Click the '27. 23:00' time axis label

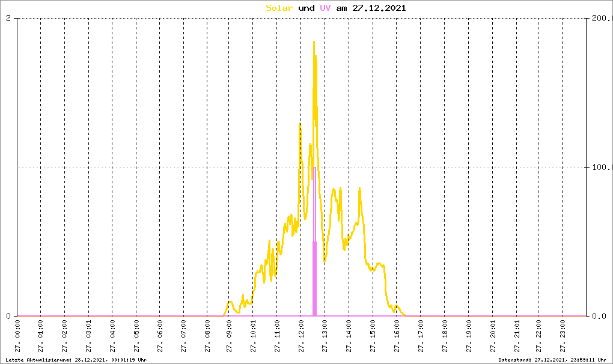click(x=562, y=336)
